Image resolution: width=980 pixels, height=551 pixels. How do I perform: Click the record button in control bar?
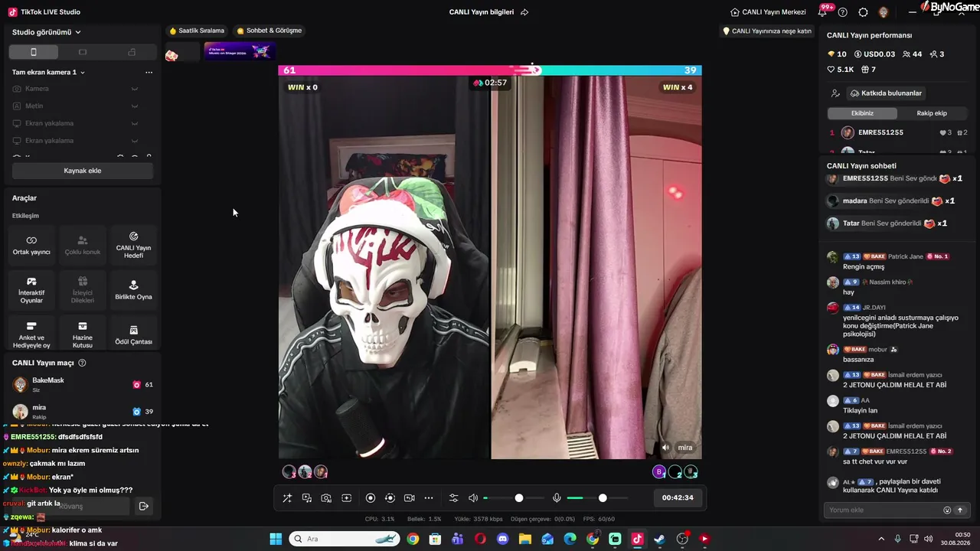371,498
